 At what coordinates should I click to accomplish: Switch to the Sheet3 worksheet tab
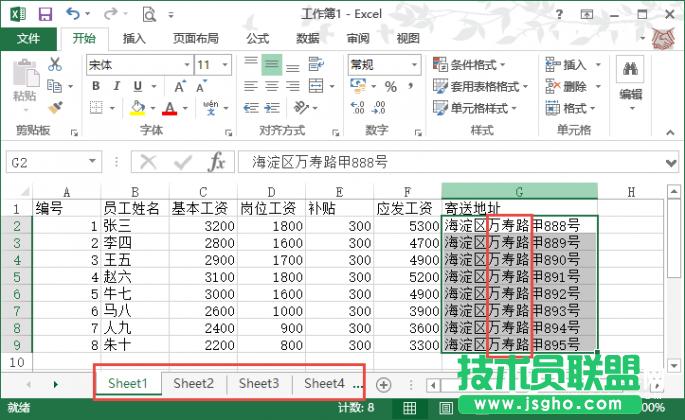click(x=259, y=383)
